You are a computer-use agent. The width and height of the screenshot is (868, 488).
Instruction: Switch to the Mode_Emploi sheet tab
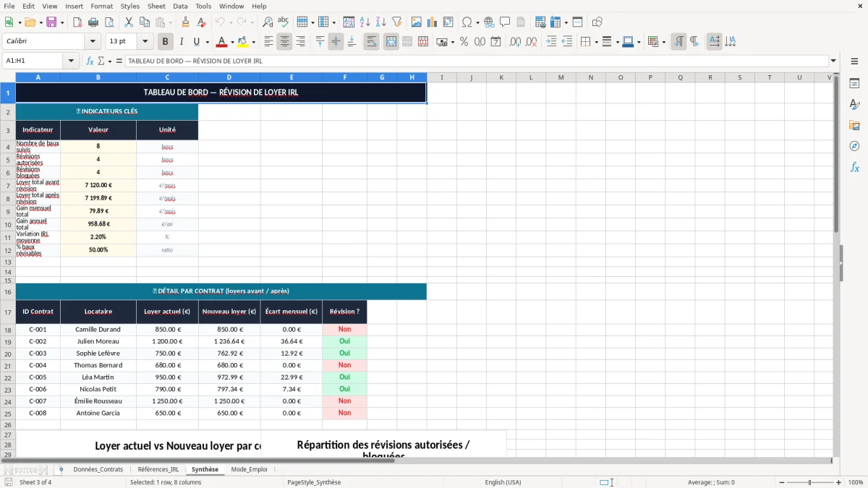(x=249, y=469)
